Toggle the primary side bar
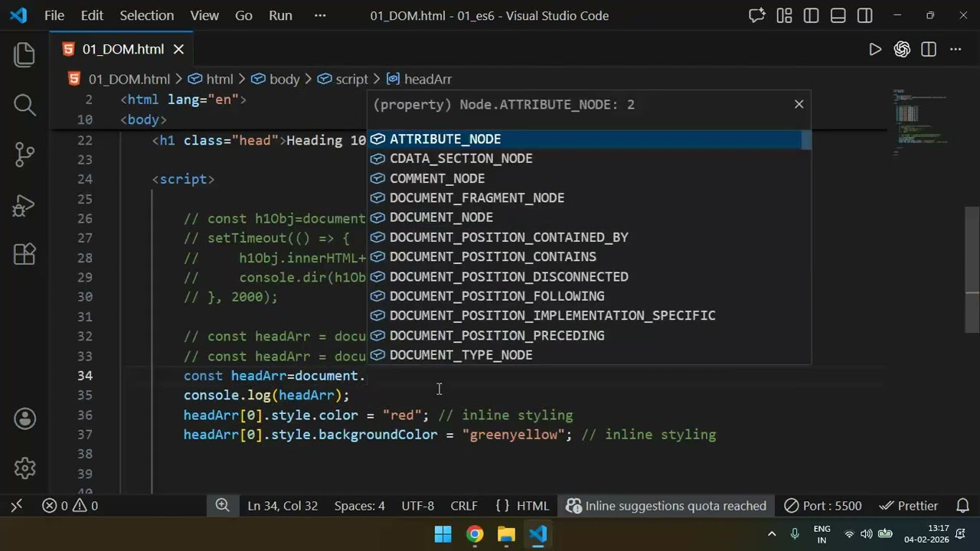The image size is (980, 551). (811, 15)
